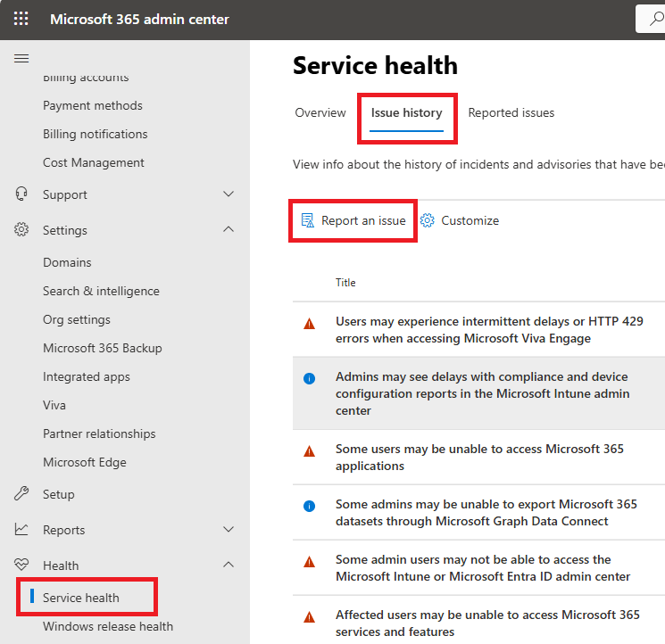Open the Reported issues tab

click(x=511, y=112)
